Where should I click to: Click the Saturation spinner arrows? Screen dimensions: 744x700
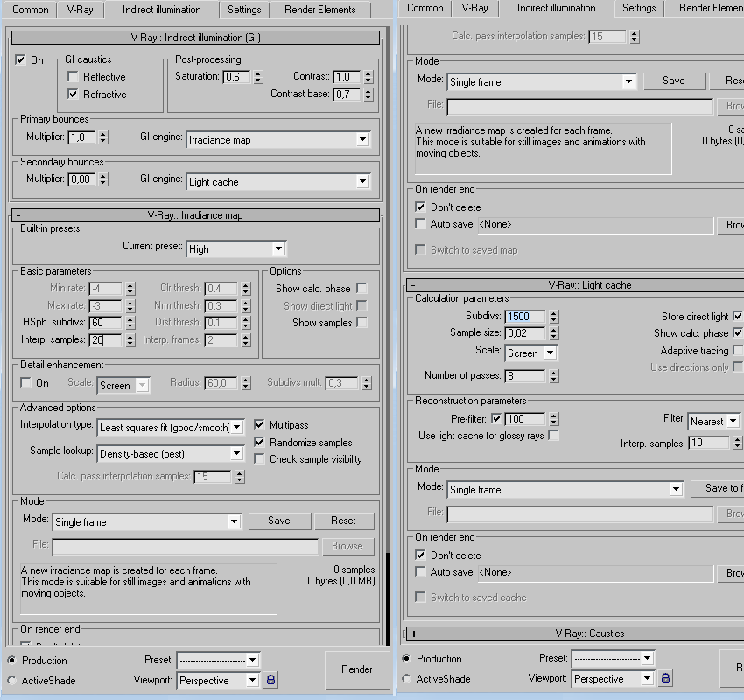click(259, 77)
